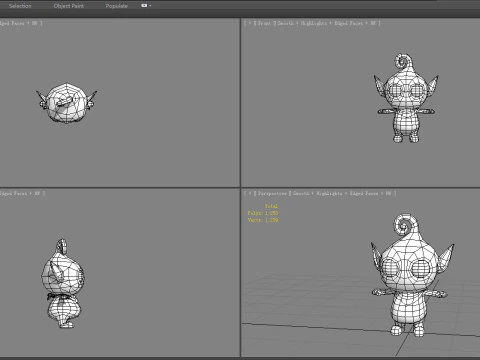
Task: Click the ribbon minimize toggle icon
Action: [144, 6]
